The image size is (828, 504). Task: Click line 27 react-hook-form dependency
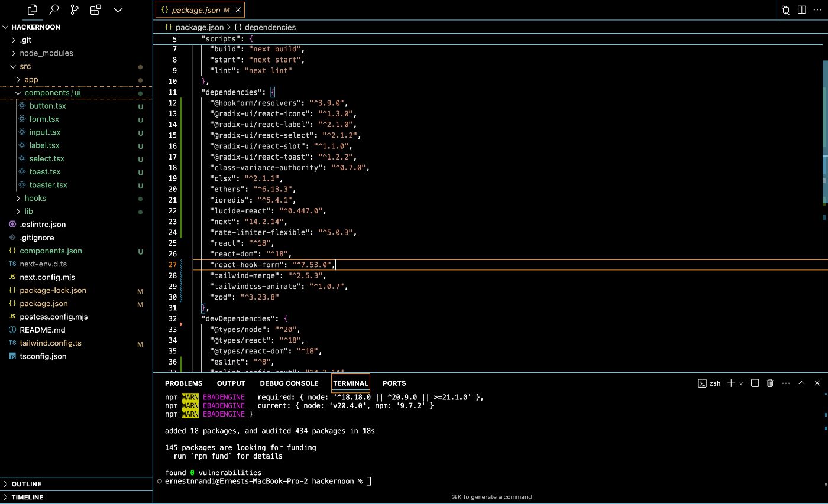point(273,265)
